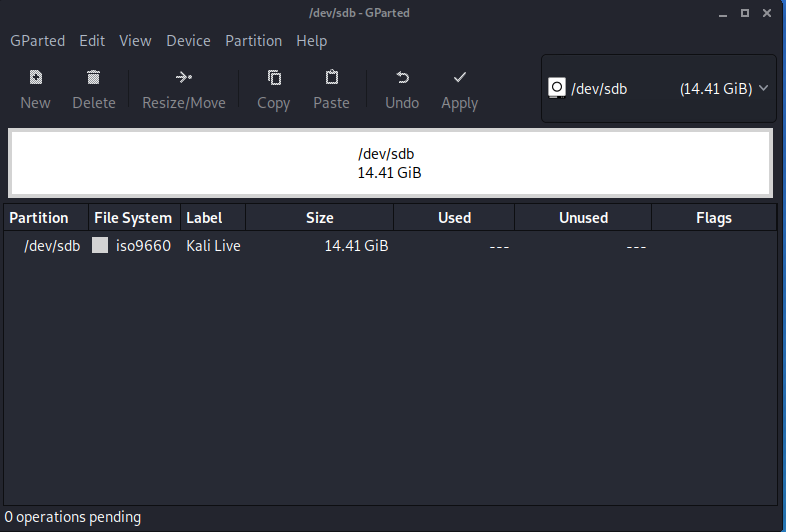Open the Help menu
Image resolution: width=786 pixels, height=532 pixels.
[x=311, y=41]
